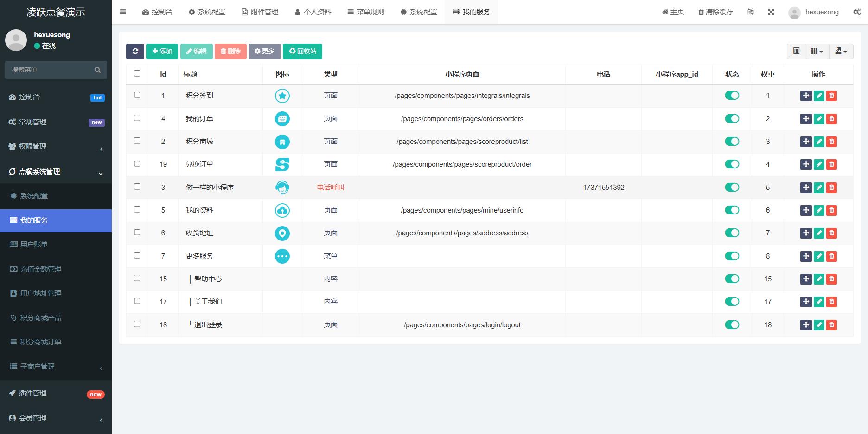Open 插件管理 in sidebar
This screenshot has width=868, height=434.
tap(56, 393)
